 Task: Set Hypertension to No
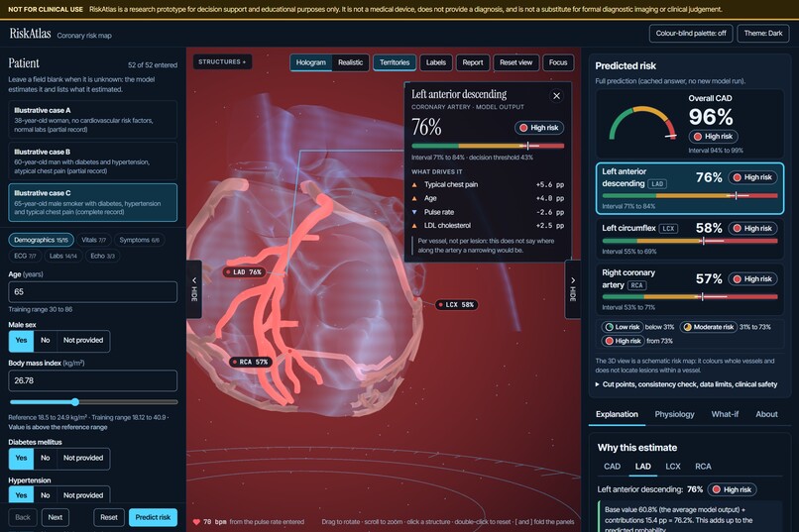pyautogui.click(x=46, y=494)
